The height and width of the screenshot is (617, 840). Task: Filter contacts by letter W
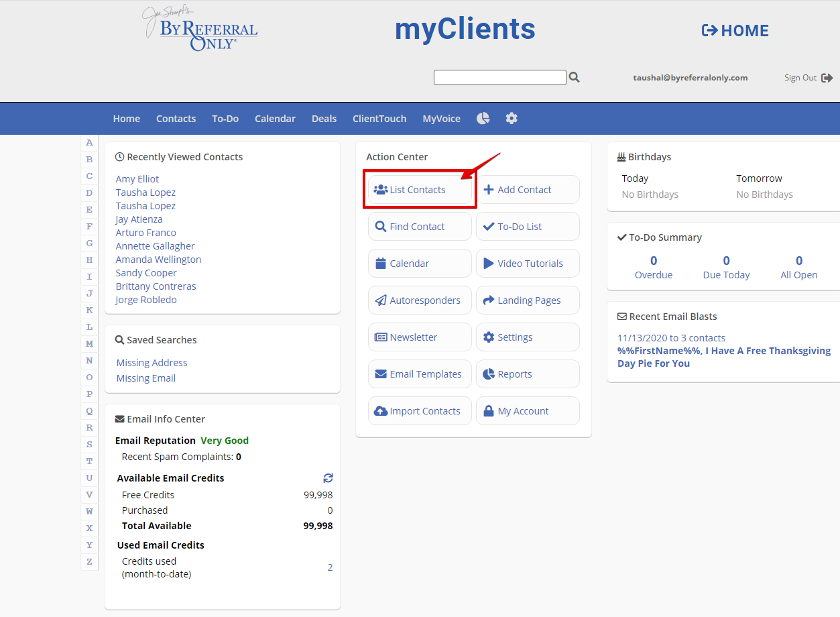(89, 512)
